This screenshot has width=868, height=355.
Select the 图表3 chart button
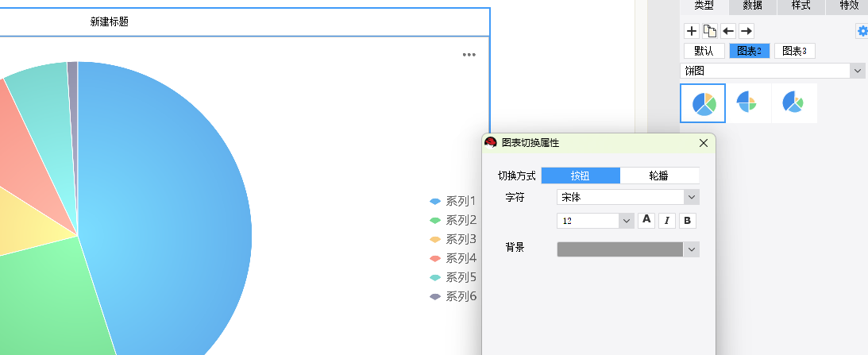(x=794, y=51)
